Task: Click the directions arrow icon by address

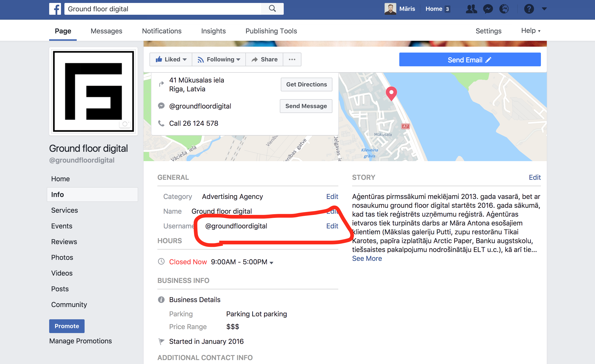Action: pyautogui.click(x=161, y=84)
